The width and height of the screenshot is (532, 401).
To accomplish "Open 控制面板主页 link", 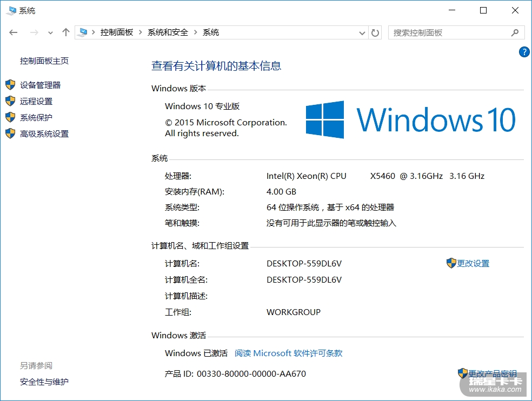I will pyautogui.click(x=44, y=61).
